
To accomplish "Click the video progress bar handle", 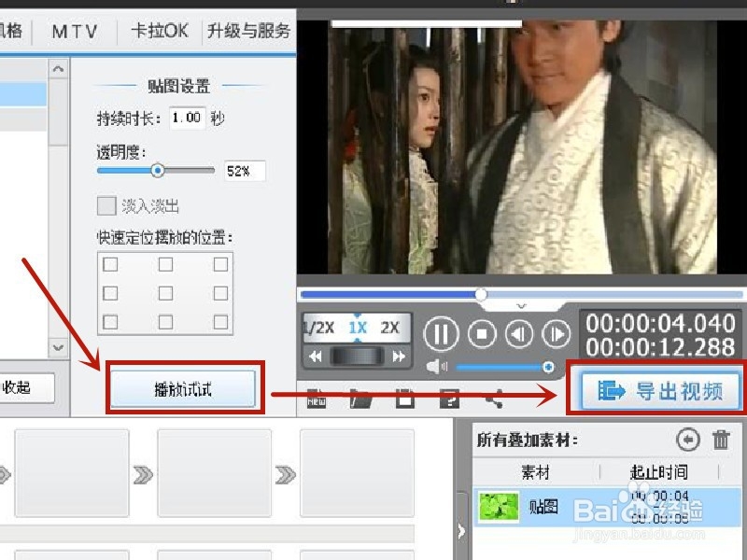I will coord(481,294).
